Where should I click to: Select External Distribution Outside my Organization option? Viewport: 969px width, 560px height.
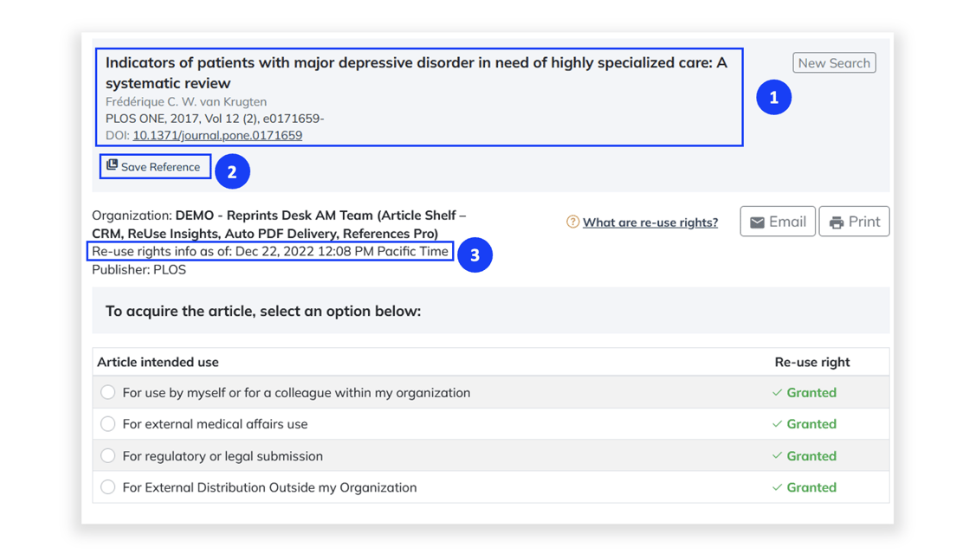[107, 486]
